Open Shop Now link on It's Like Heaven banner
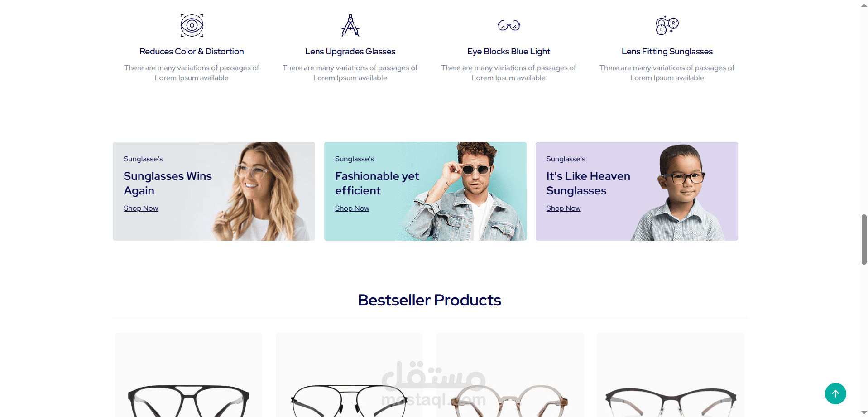This screenshot has width=868, height=417. (x=563, y=208)
